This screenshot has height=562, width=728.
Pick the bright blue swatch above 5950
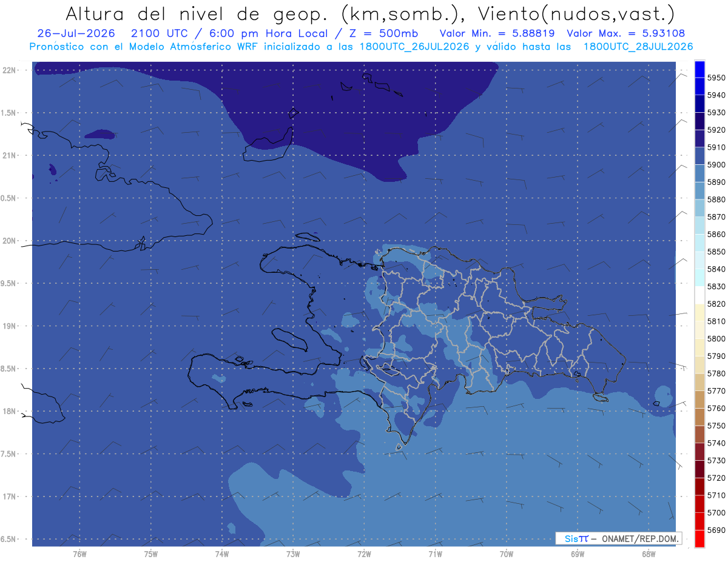[x=699, y=69]
